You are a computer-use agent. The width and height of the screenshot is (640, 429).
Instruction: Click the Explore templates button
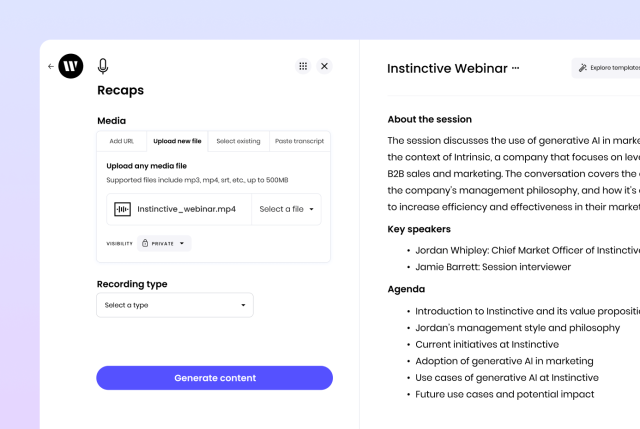pyautogui.click(x=607, y=68)
